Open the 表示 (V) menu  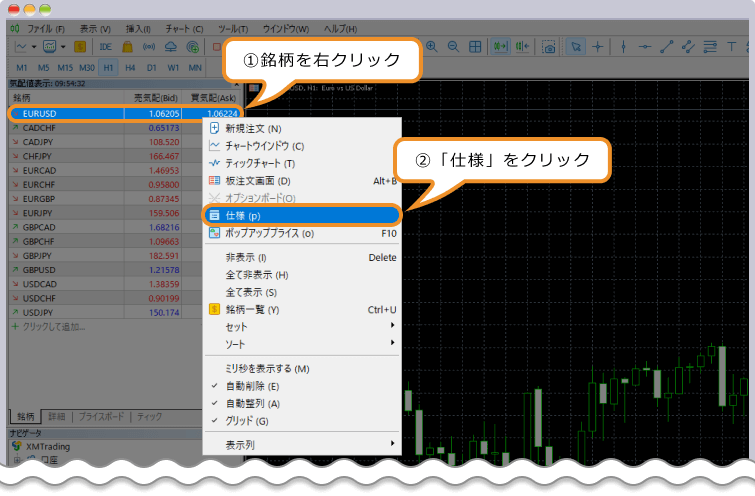pos(95,29)
